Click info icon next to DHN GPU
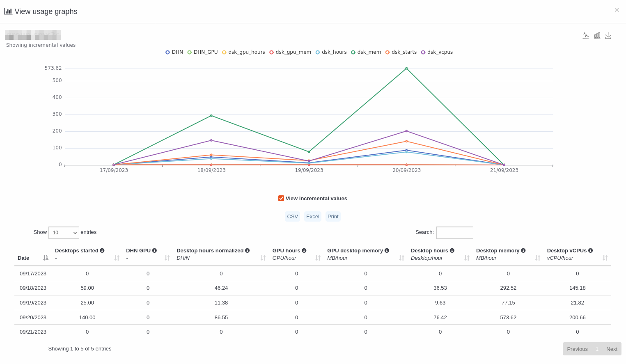The height and width of the screenshot is (364, 626). (154, 250)
